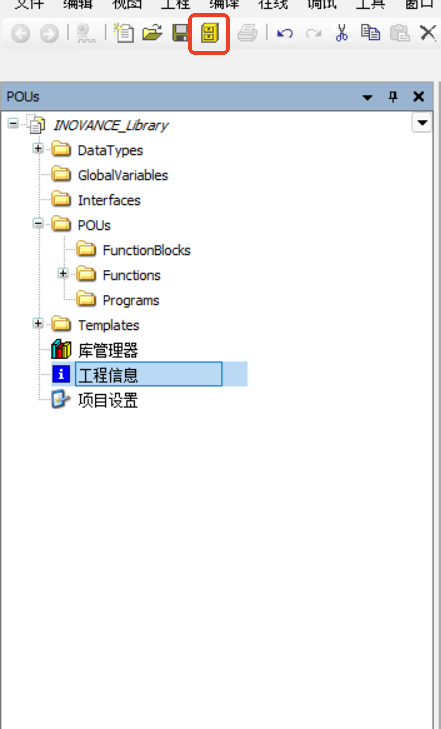441x729 pixels.
Task: Undo the last action
Action: click(x=284, y=33)
